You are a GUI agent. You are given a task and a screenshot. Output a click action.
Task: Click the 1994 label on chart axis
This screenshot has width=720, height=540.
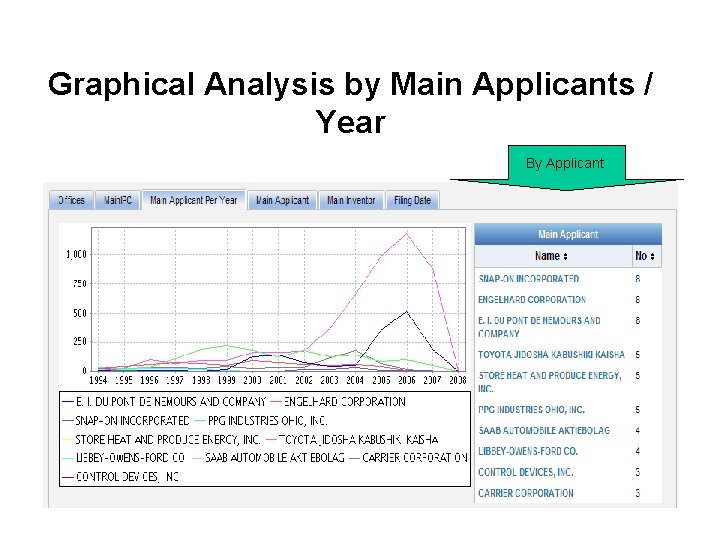(x=98, y=380)
